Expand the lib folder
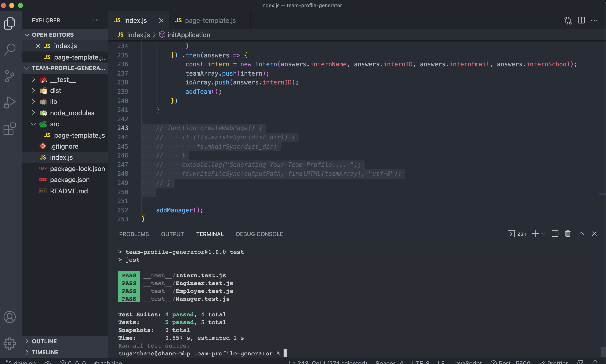 34,102
